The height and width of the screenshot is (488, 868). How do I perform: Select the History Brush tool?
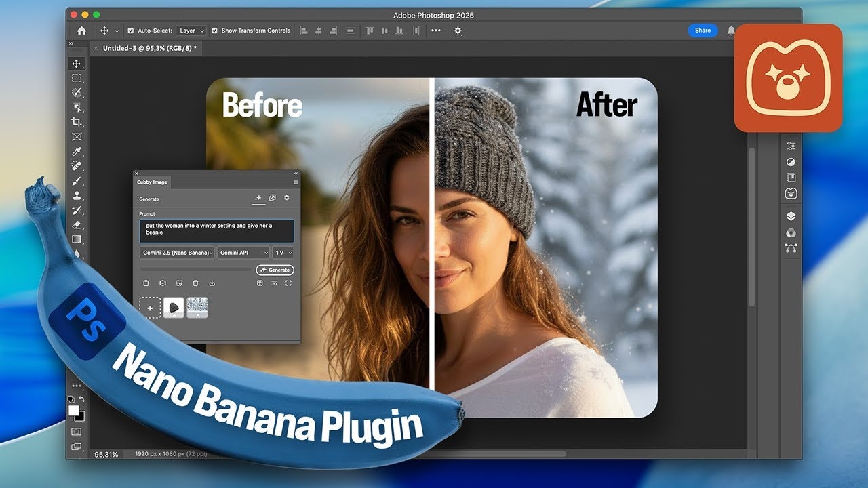(x=77, y=209)
